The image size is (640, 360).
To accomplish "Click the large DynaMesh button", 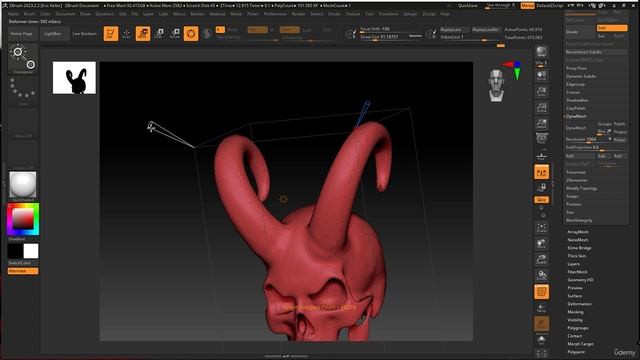I will (580, 128).
